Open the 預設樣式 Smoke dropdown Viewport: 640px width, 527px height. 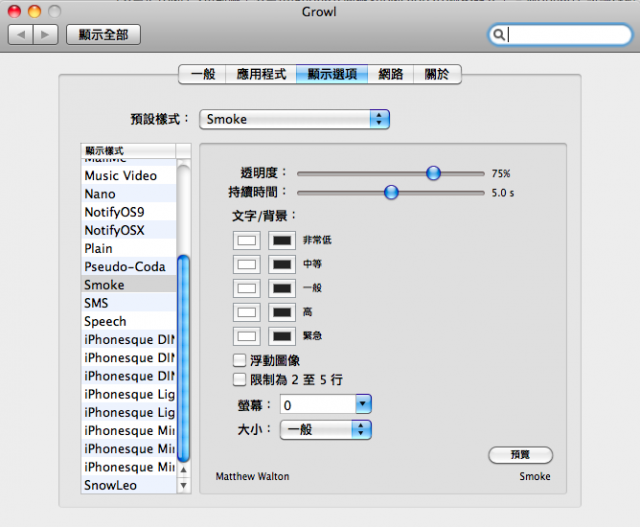point(294,119)
